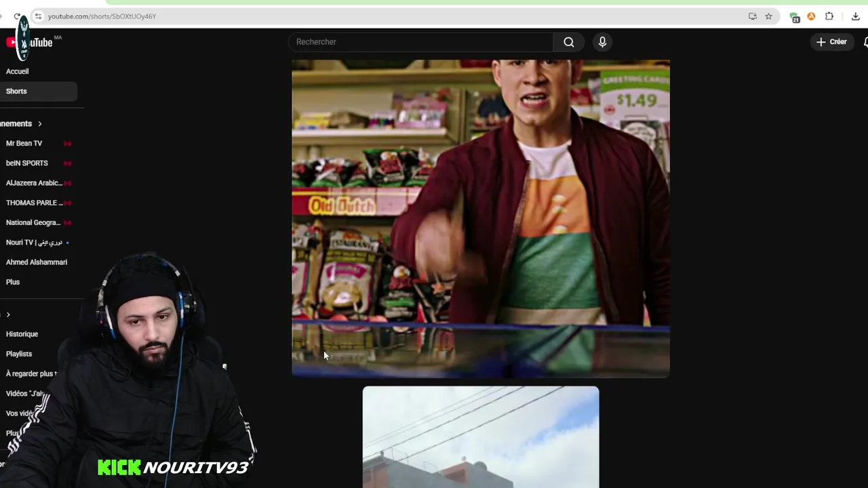This screenshot has width=868, height=488.
Task: Click the live indicator next to THOMAS PARLE
Action: pos(67,203)
